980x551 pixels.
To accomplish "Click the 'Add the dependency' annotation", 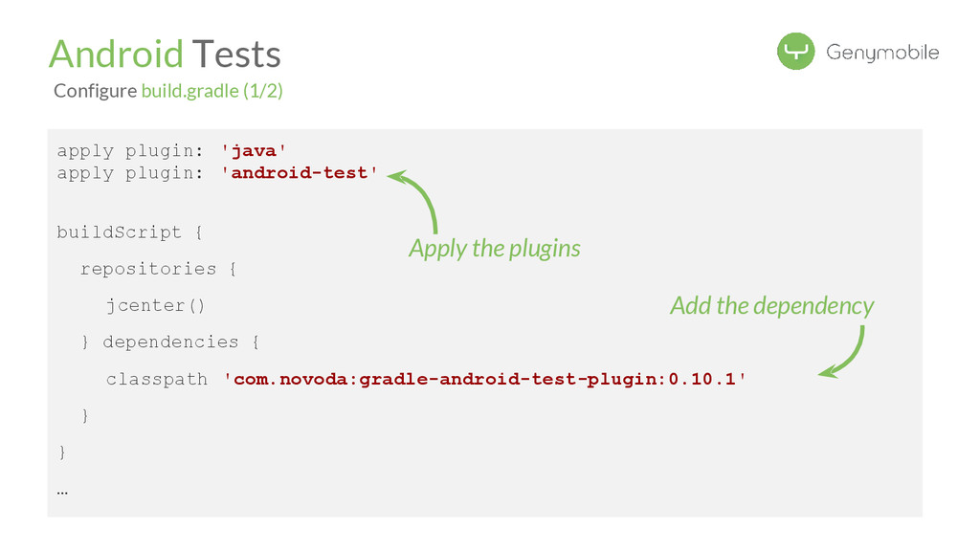I will [x=772, y=306].
